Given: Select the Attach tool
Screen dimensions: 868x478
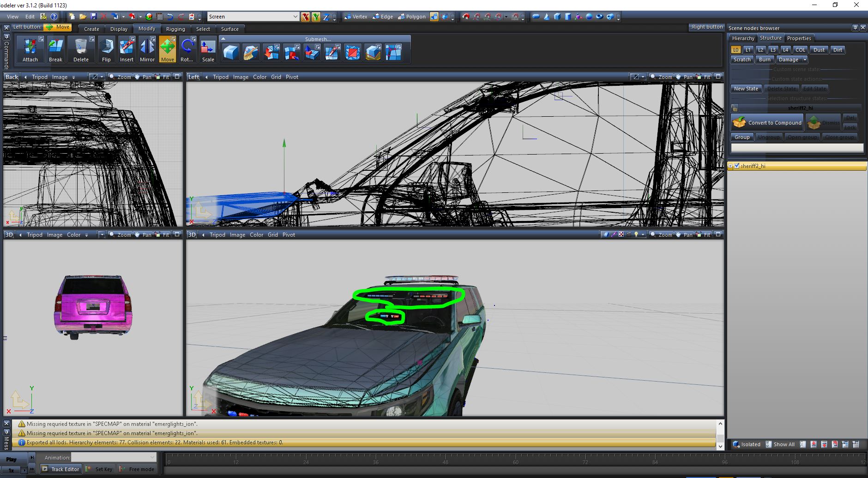Looking at the screenshot, I should point(30,50).
